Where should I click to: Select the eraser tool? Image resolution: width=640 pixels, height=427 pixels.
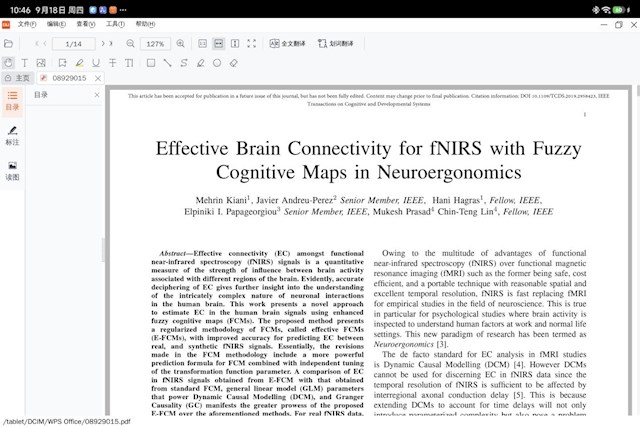tap(233, 63)
